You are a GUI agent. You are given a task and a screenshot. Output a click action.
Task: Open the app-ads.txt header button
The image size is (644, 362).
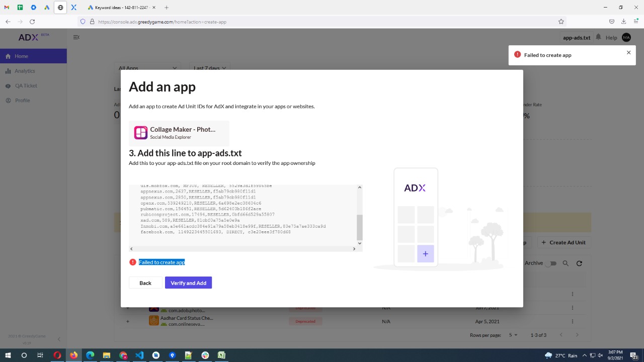coord(577,38)
